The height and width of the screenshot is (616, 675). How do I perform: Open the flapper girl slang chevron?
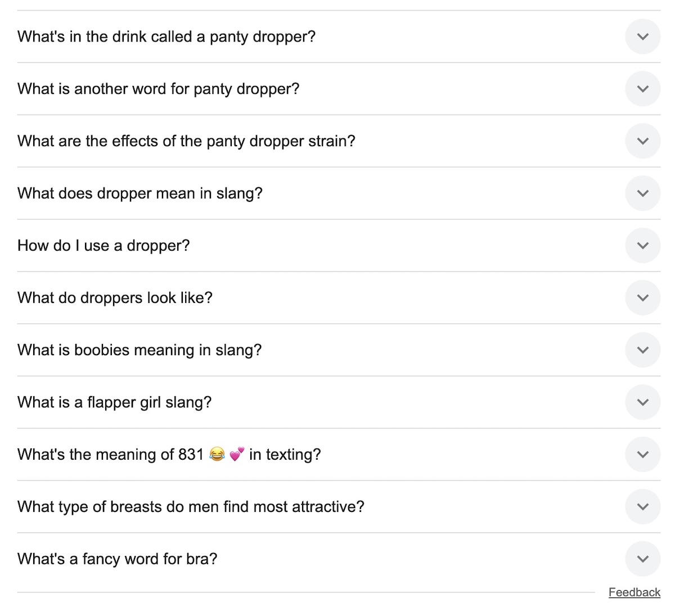(642, 402)
